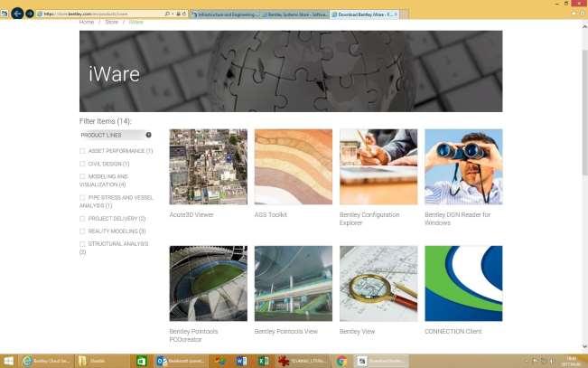Click the scrollbar up arrow
The height and width of the screenshot is (368, 588).
coord(584,26)
